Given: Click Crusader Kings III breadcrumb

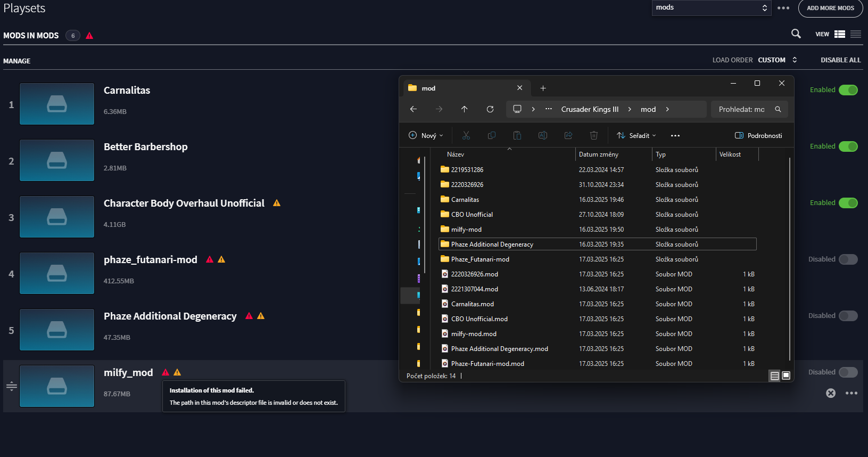Looking at the screenshot, I should tap(590, 109).
